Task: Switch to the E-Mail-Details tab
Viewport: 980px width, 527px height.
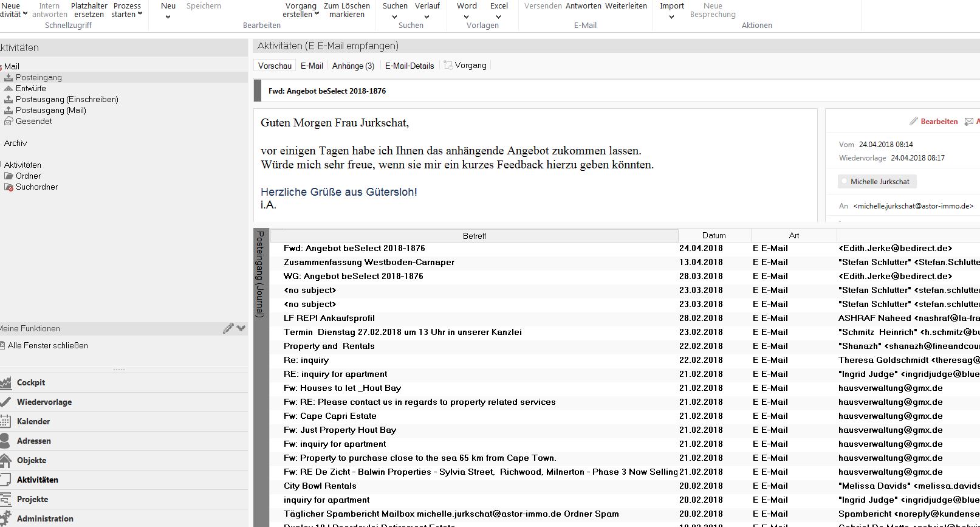Action: (409, 66)
